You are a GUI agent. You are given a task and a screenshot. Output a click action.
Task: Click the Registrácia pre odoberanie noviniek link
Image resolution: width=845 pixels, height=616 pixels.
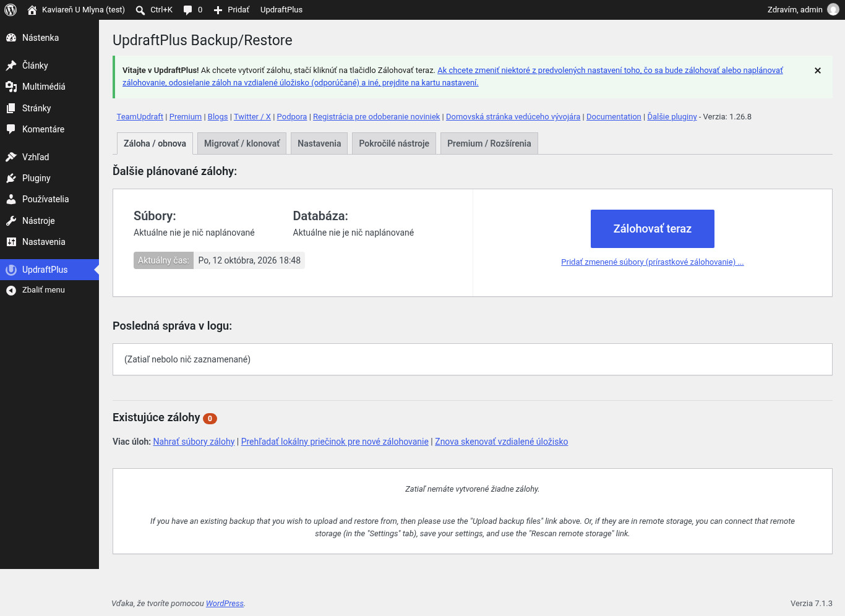point(377,117)
